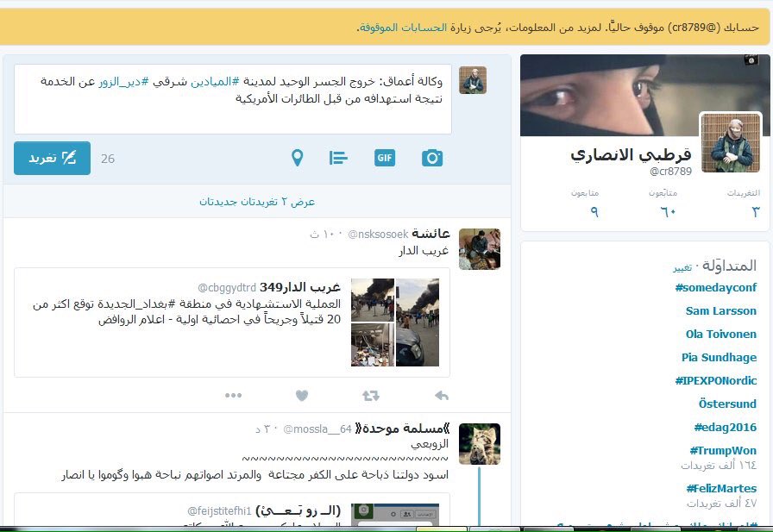773x532 pixels.
Task: Add location with the pin icon
Action: click(298, 158)
